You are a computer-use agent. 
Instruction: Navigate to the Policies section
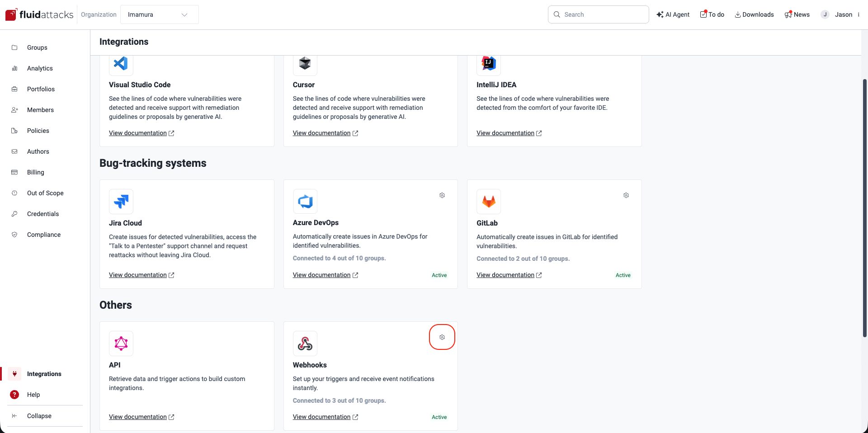point(38,130)
